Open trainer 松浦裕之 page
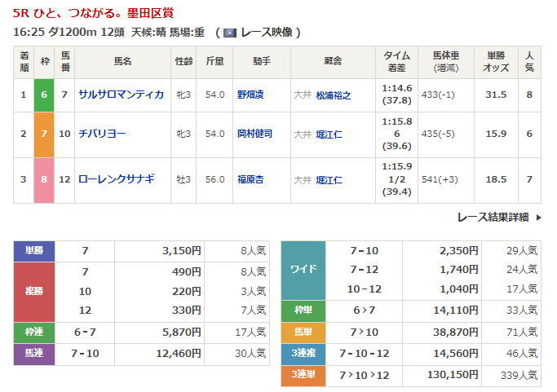Screen dimensions: 557x392 [x=333, y=95]
